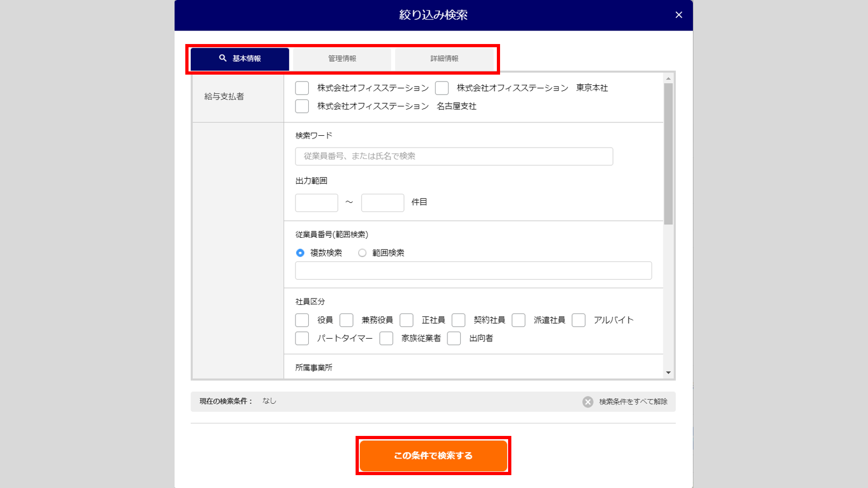Screen dimensions: 868x488
Task: Click the 社員区分 heading
Action: (310, 302)
